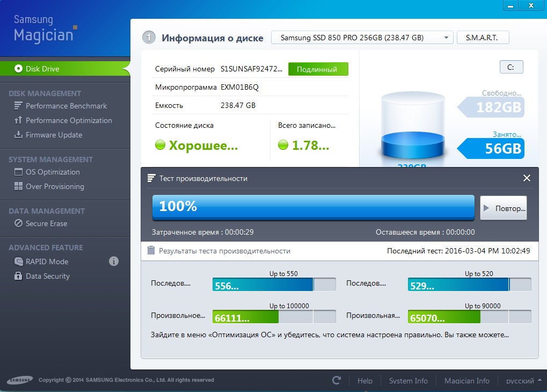Click the green dot beside 1.78
The width and height of the screenshot is (547, 392).
pos(283,144)
